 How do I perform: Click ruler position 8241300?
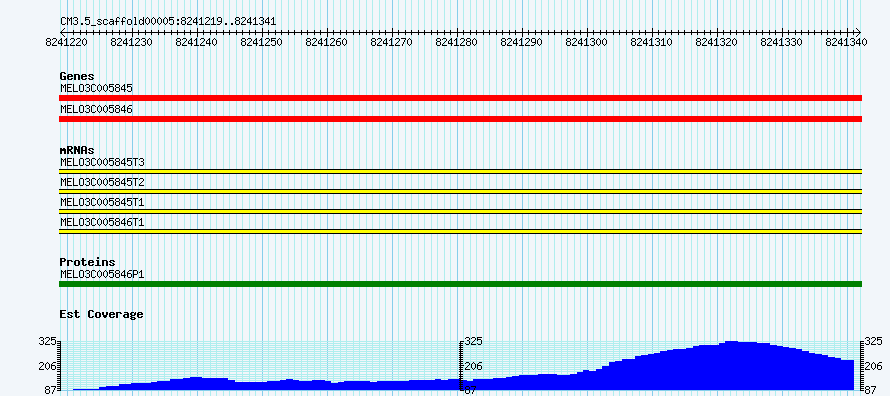(587, 43)
